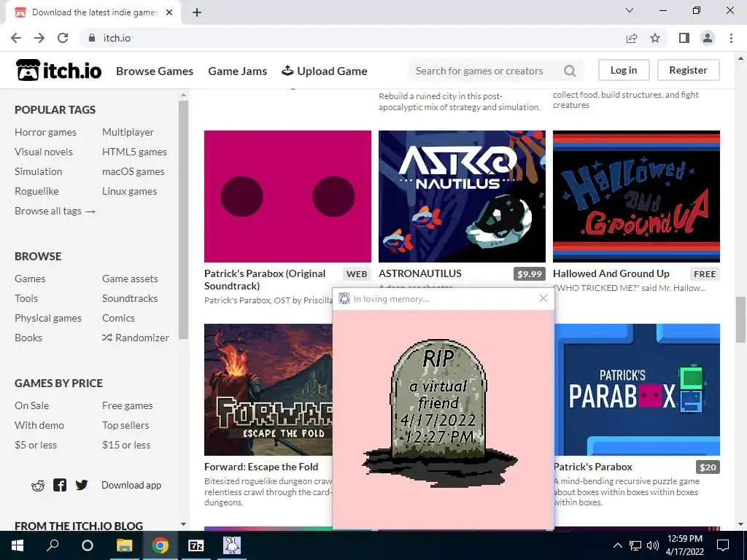Follow the Browse all tags link
Viewport: 747px width, 560px height.
point(55,211)
